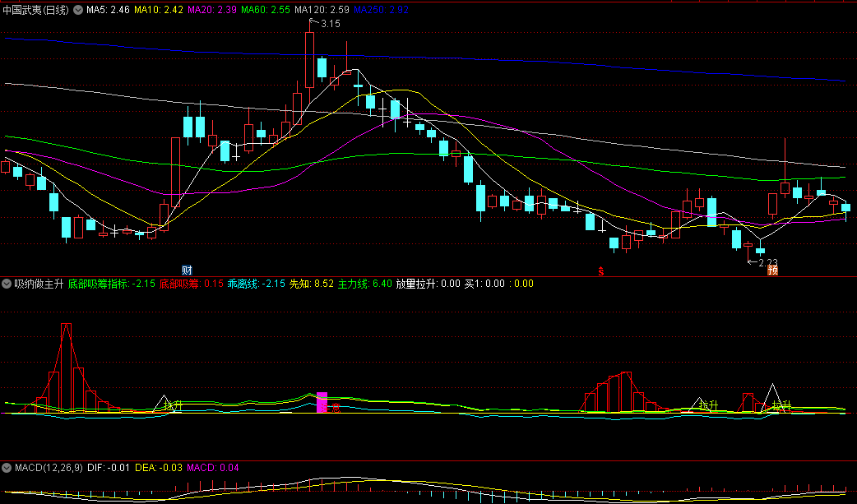This screenshot has width=857, height=504.
Task: Click the 乖离线: -2.15 value
Action: click(257, 284)
